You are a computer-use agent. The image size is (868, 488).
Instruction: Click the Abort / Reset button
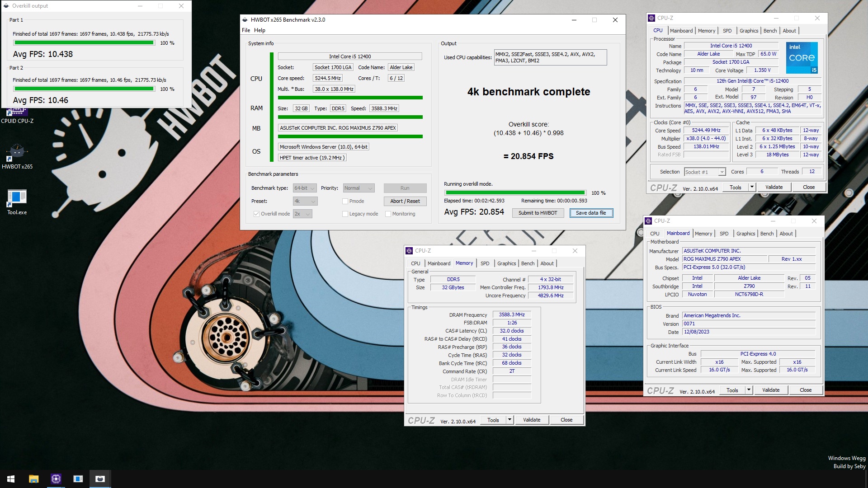click(x=405, y=202)
